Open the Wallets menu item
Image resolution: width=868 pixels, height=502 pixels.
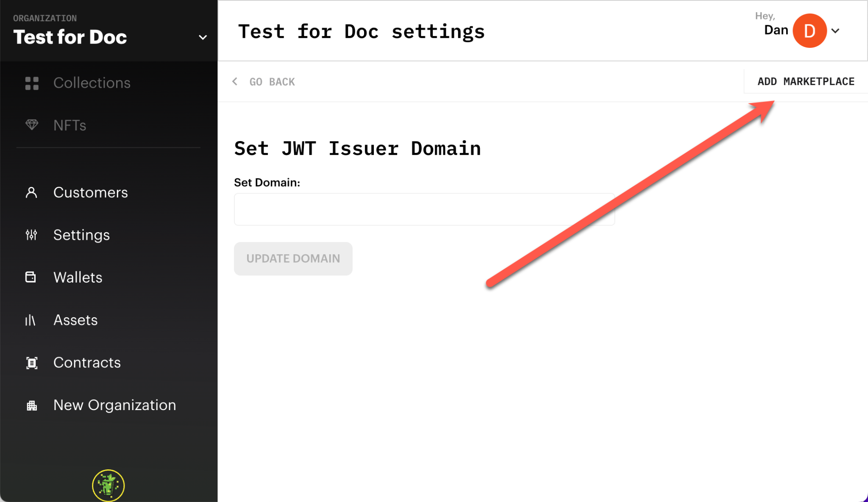click(78, 277)
